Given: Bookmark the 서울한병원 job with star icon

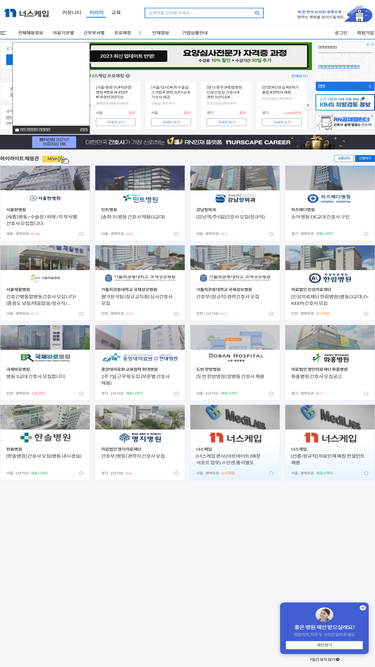Looking at the screenshot, I should (x=81, y=234).
